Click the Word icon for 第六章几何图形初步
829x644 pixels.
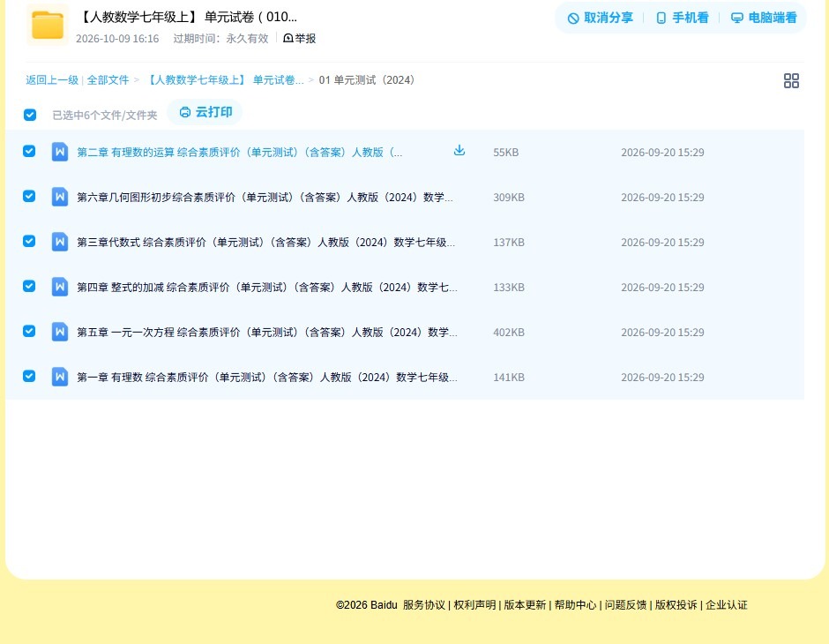60,197
